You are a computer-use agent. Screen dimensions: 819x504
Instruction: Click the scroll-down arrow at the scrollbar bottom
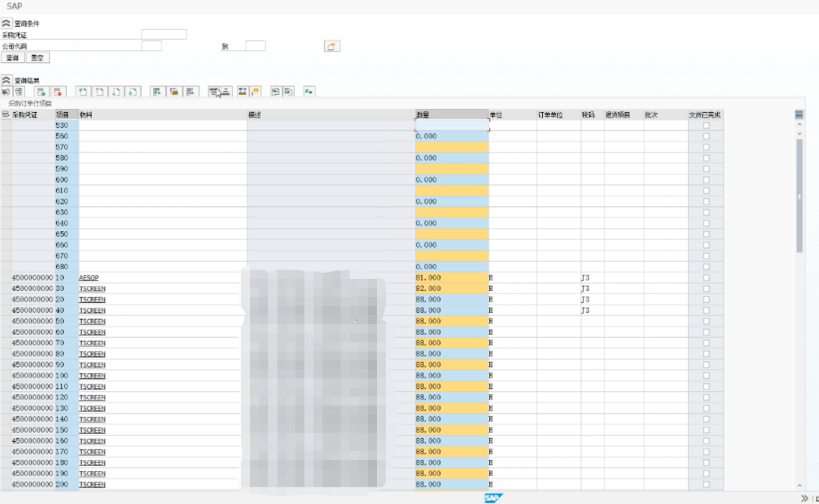799,486
